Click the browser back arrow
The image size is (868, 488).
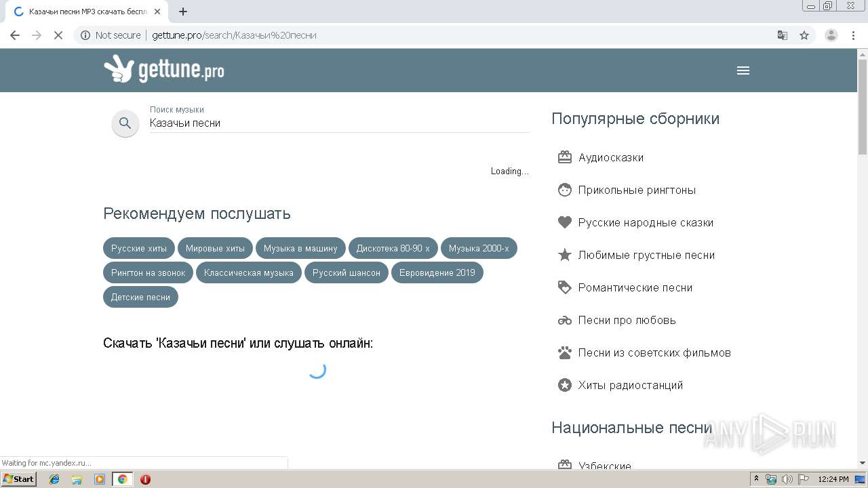pos(15,35)
